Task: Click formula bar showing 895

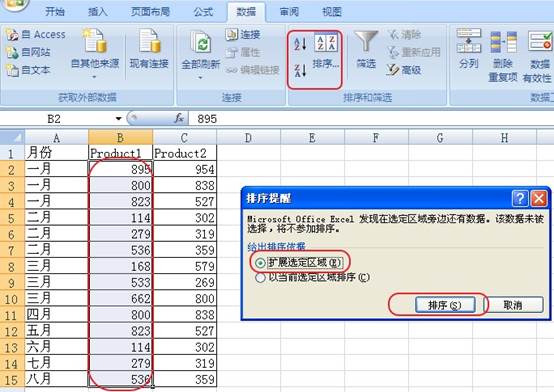Action: (x=371, y=119)
